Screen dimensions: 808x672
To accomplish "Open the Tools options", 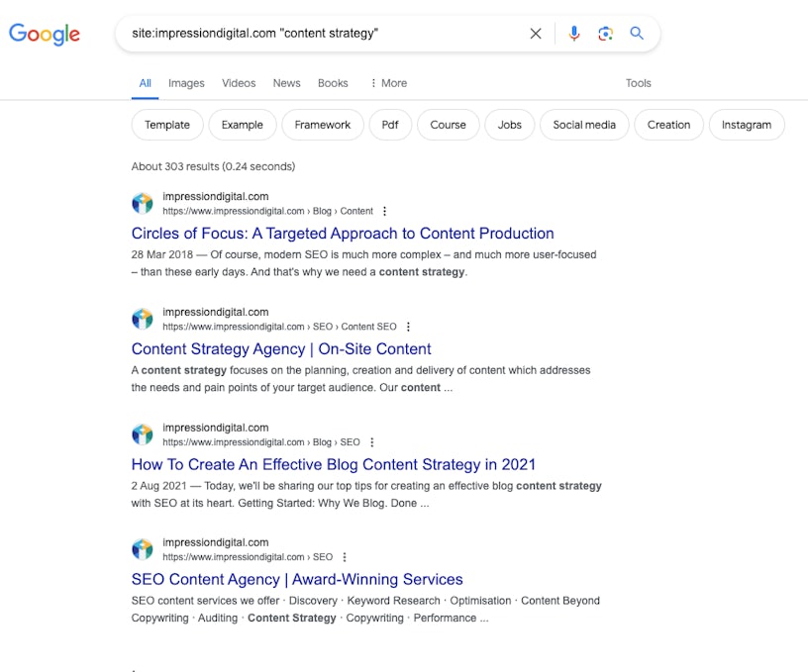I will pyautogui.click(x=638, y=83).
